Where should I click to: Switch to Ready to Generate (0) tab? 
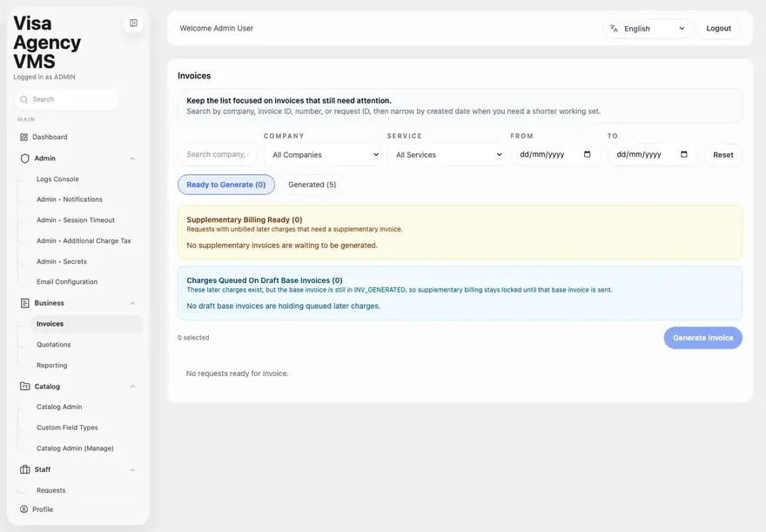226,185
